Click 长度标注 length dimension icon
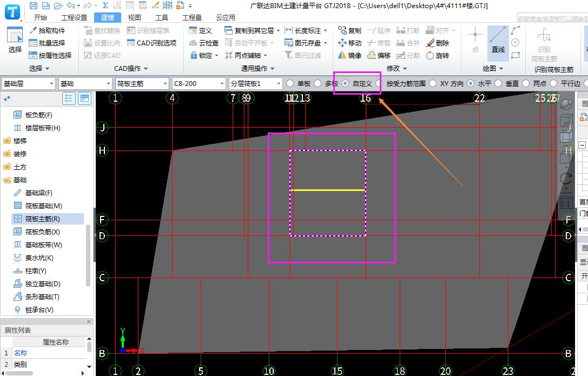This screenshot has width=588, height=376. tap(288, 30)
